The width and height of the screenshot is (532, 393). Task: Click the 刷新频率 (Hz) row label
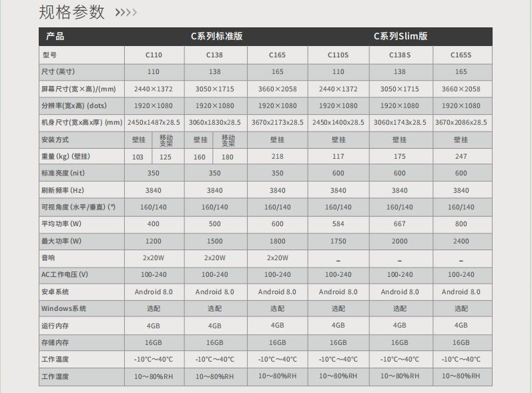point(63,190)
